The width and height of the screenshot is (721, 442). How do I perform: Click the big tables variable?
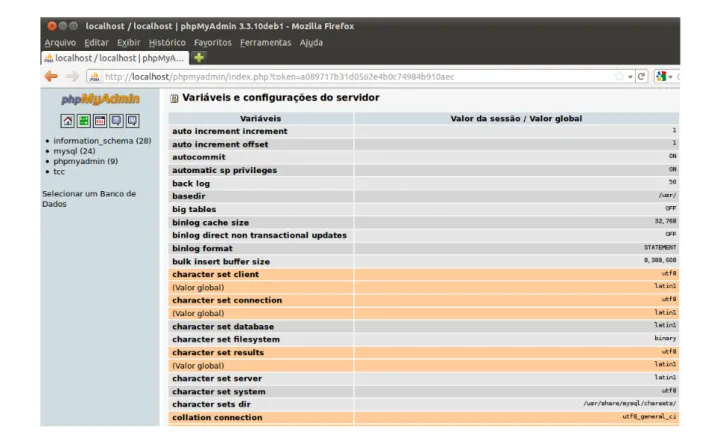(x=194, y=209)
